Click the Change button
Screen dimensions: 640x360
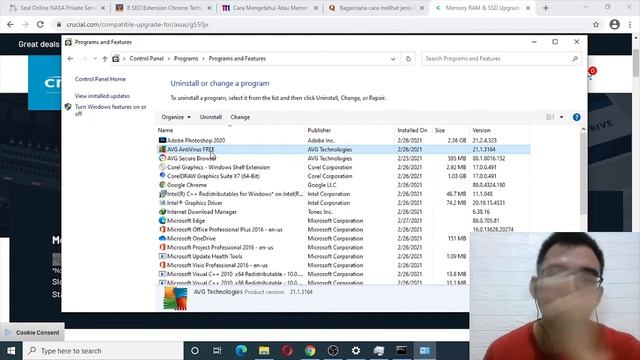(x=240, y=117)
